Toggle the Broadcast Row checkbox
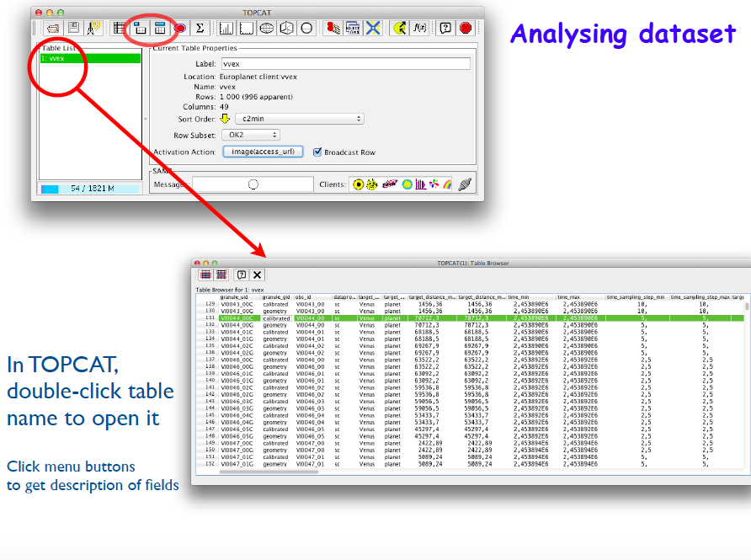 tap(317, 152)
